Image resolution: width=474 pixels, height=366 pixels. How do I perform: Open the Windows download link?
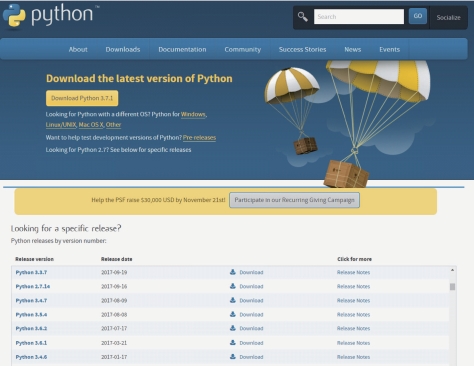point(193,114)
